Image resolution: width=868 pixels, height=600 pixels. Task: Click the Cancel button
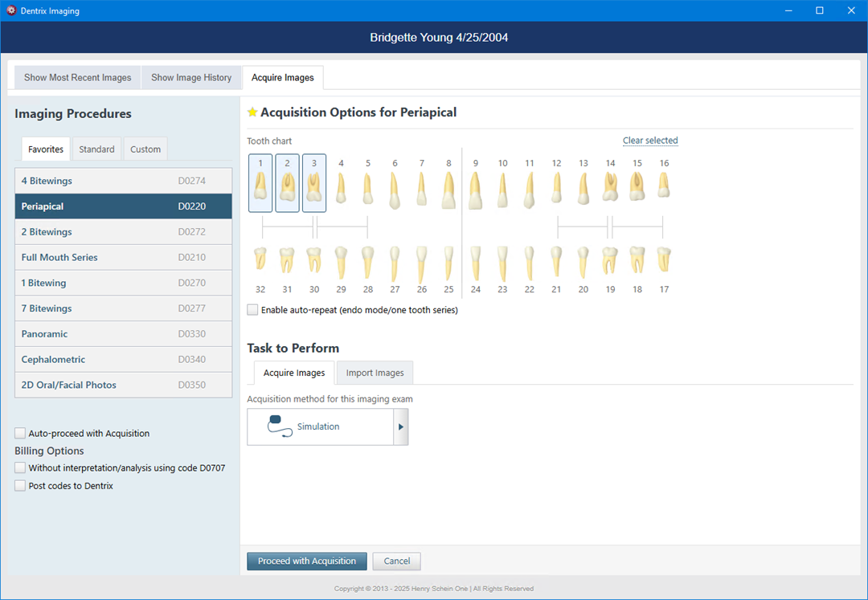pos(397,561)
